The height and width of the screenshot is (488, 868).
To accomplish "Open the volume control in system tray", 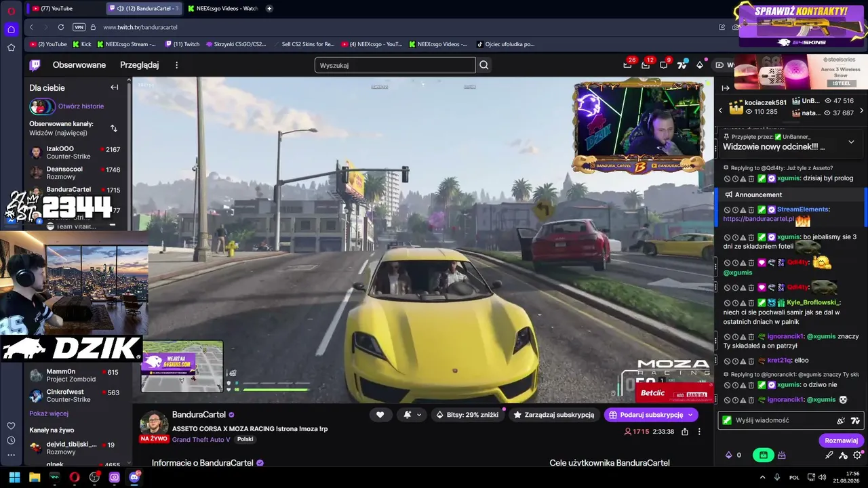I will pos(822,477).
